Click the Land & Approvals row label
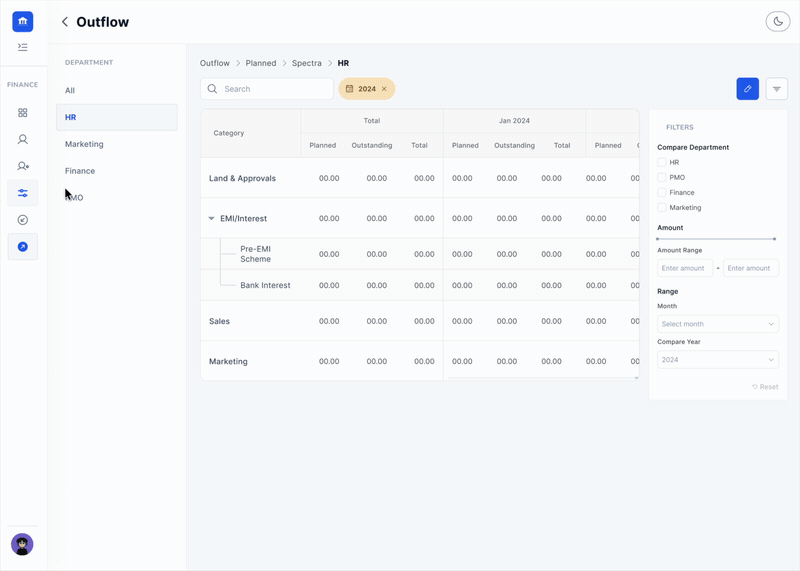The image size is (800, 571). (242, 178)
